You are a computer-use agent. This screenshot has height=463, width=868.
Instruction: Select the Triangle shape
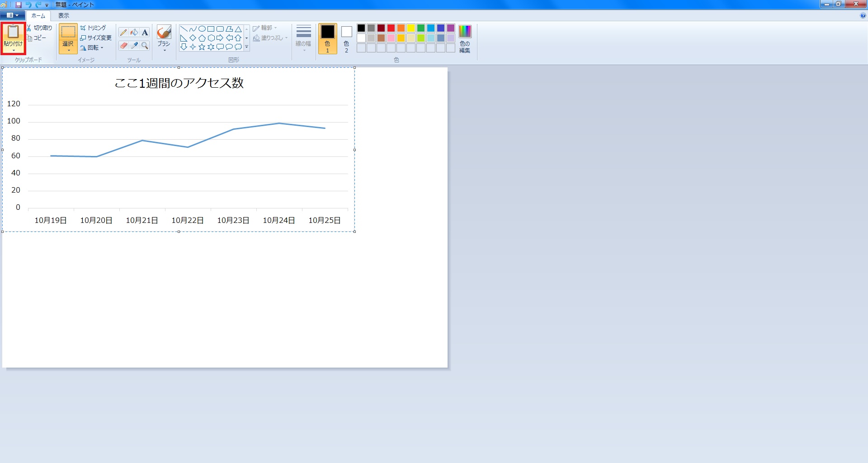point(238,29)
